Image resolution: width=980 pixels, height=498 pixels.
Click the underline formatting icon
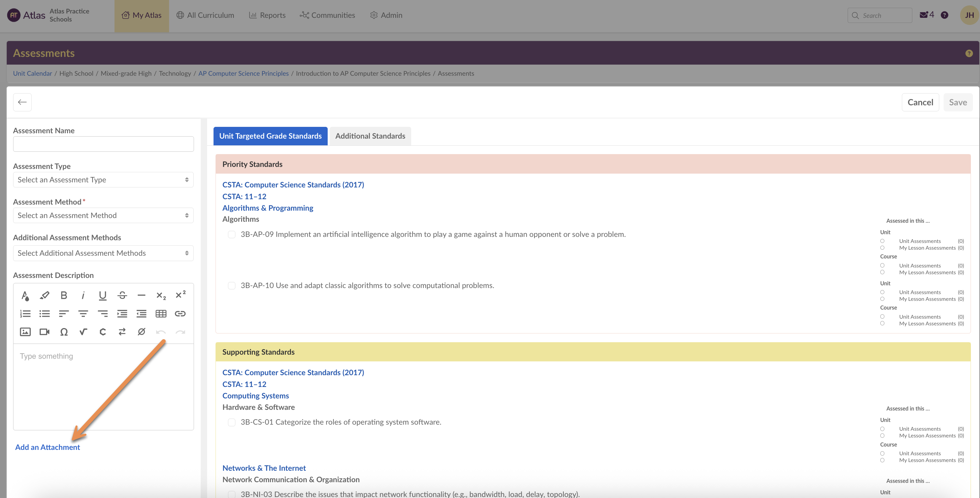102,295
